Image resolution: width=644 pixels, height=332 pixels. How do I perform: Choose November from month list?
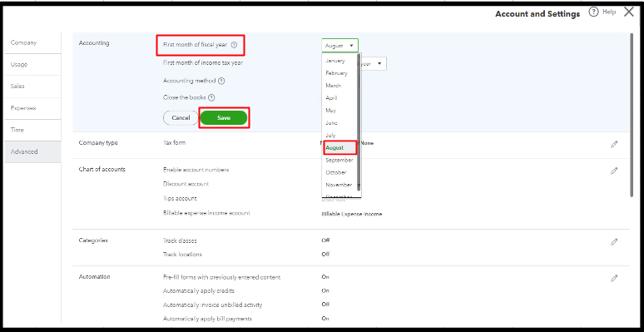click(339, 185)
